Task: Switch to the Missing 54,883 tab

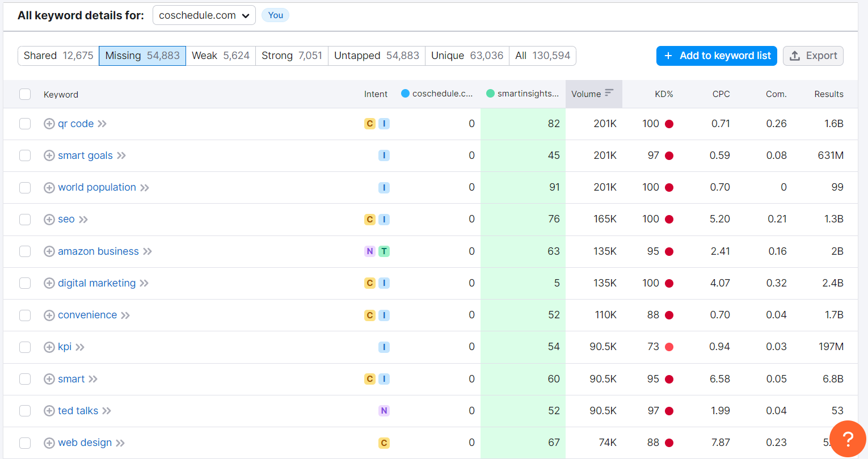Action: [x=142, y=56]
